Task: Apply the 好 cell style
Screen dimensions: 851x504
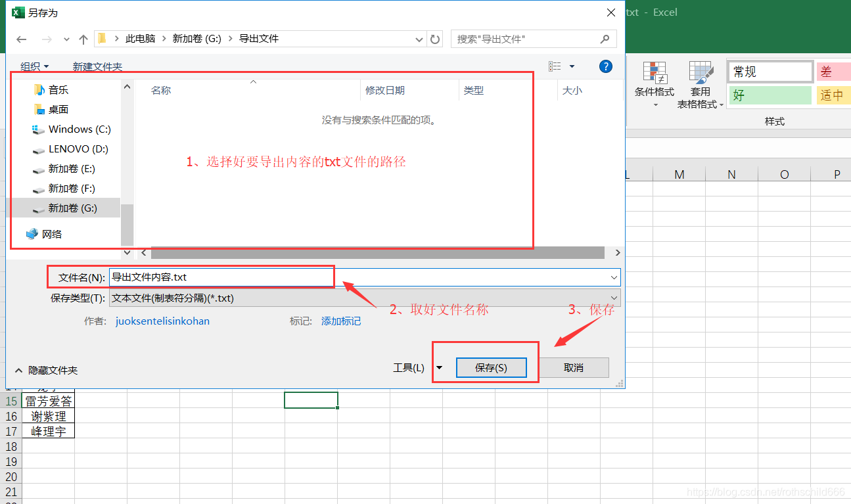Action: (770, 95)
